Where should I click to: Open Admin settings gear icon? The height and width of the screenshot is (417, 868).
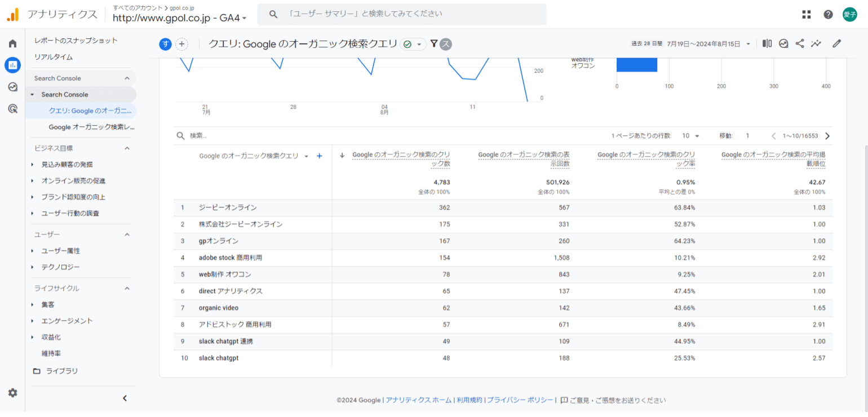[12, 393]
